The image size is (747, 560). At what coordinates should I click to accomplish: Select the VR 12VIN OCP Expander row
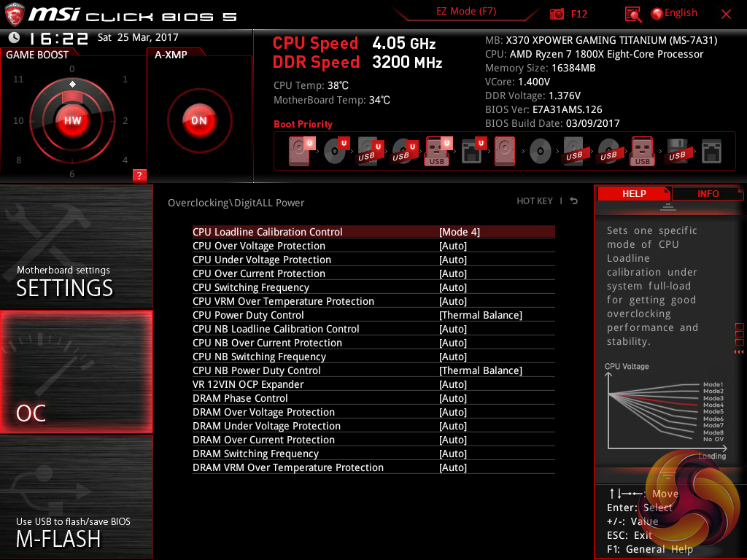[x=373, y=384]
